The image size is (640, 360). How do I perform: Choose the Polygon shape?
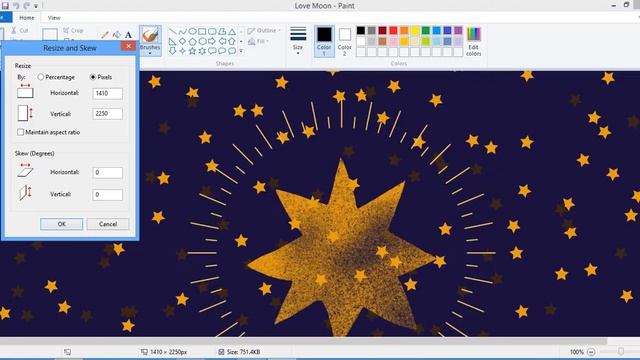[x=222, y=31]
